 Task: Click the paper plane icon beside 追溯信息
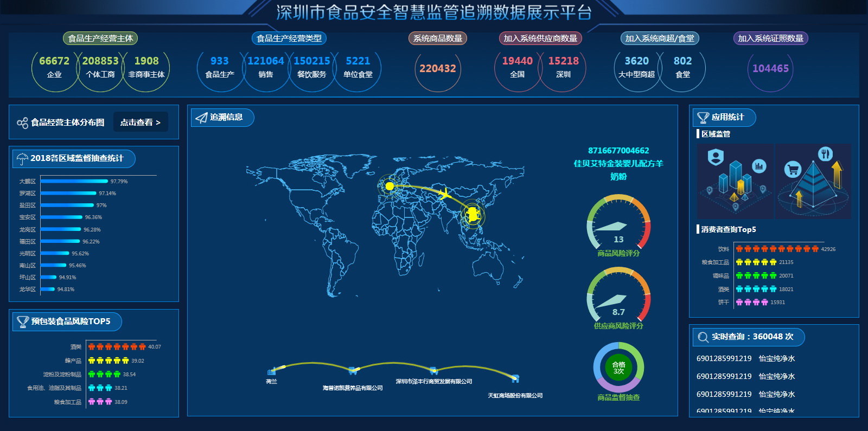coord(201,118)
